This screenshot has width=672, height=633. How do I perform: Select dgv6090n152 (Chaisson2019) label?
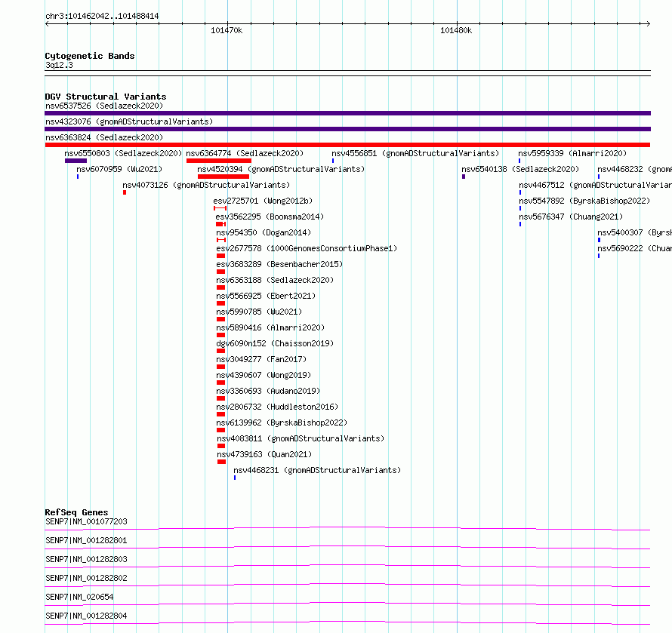(x=275, y=343)
